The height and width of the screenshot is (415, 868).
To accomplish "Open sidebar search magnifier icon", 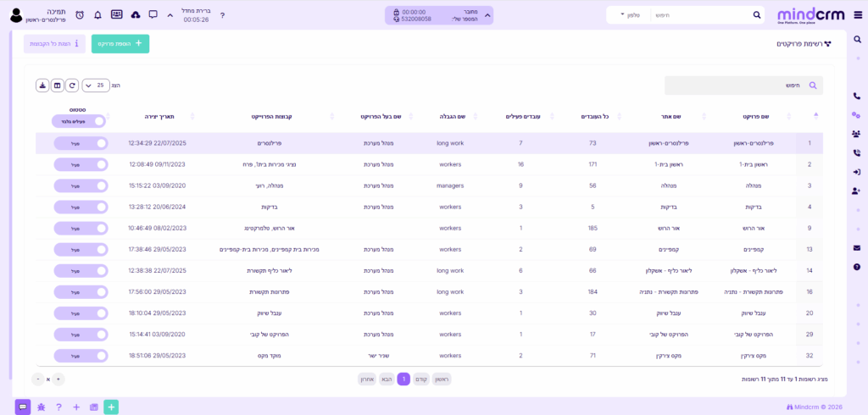I will [857, 40].
